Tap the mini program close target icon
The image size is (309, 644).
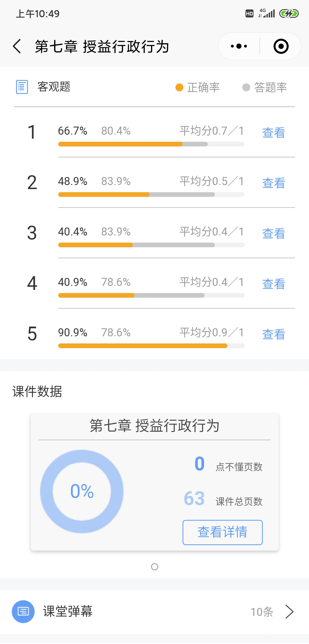(281, 46)
